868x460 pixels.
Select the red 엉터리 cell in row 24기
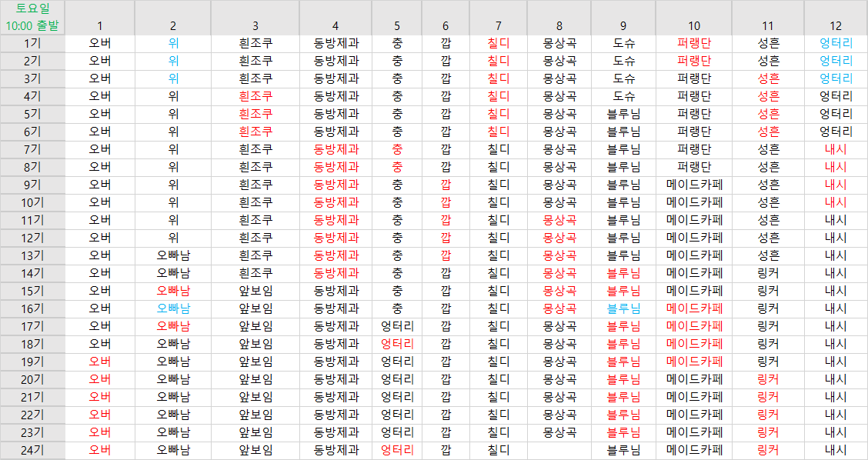397,450
